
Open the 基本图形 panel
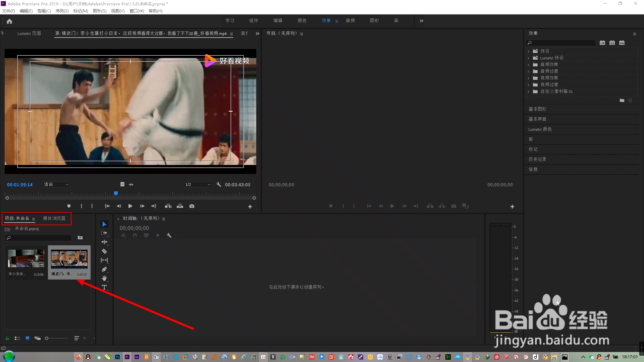pyautogui.click(x=537, y=109)
